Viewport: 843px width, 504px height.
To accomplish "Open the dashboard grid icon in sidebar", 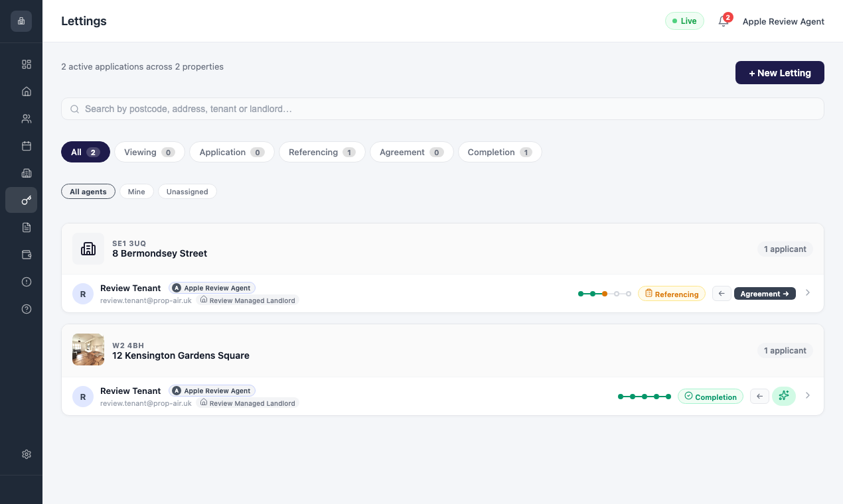I will (27, 64).
